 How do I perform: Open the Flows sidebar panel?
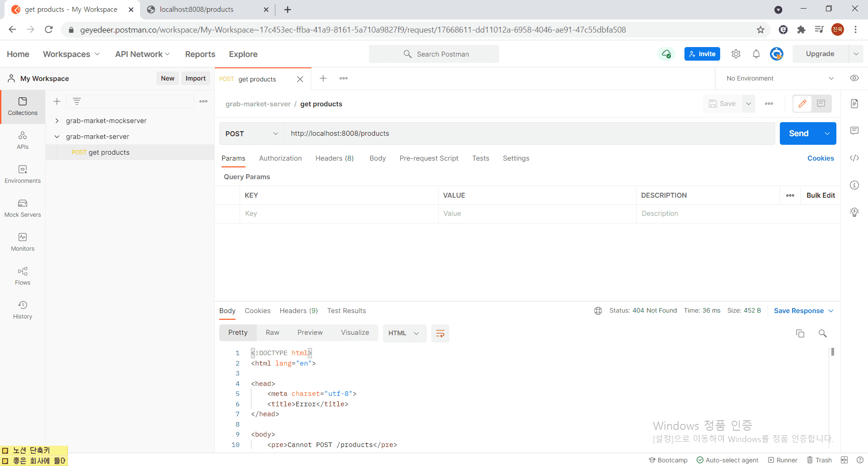23,276
